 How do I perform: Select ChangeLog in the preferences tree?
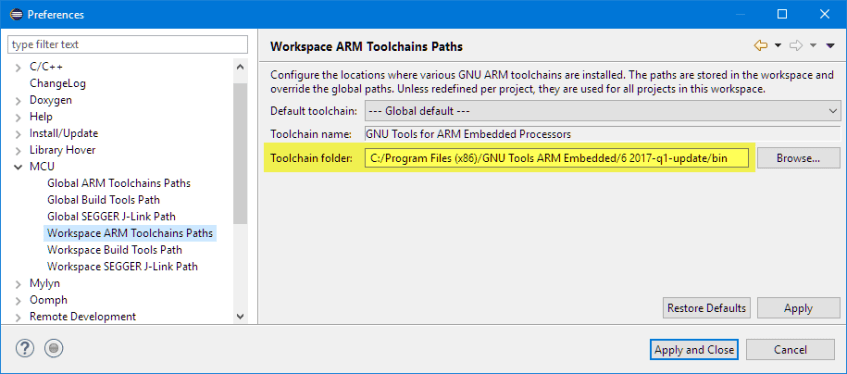[57, 83]
